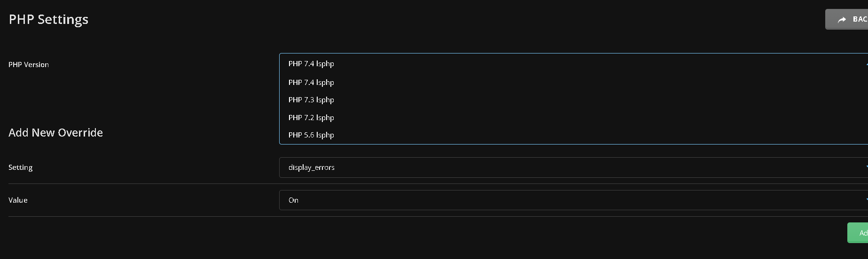Click the Setting field label
Viewport: 868px width, 259px height.
click(21, 168)
